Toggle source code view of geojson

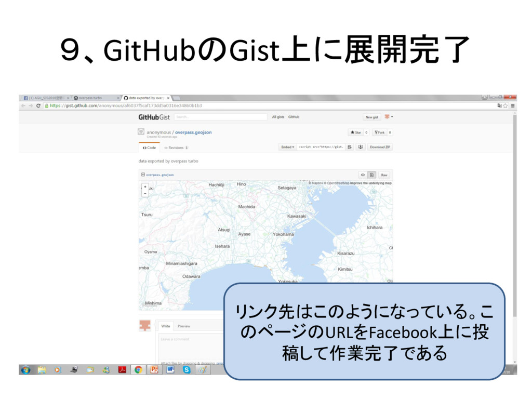click(x=363, y=175)
